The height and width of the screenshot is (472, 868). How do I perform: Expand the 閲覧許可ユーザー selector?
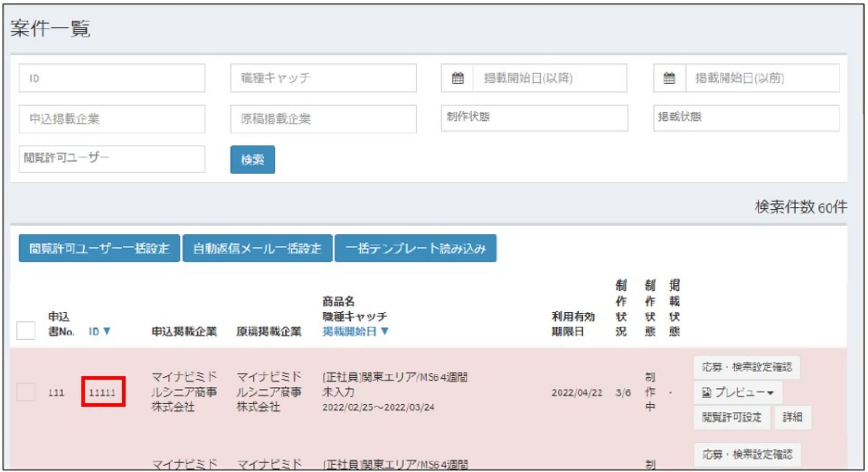pos(111,159)
